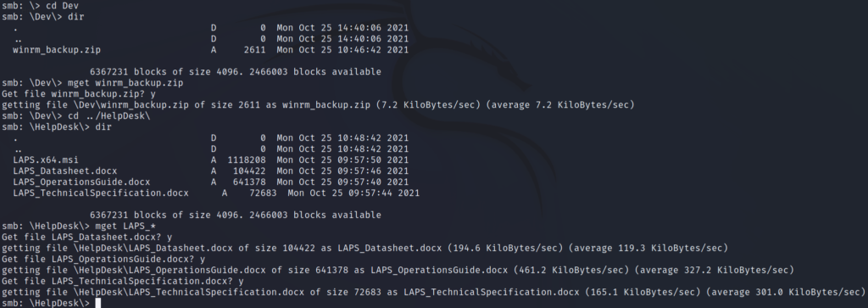
Task: Click the cursor at the smb prompt
Action: click(x=98, y=303)
